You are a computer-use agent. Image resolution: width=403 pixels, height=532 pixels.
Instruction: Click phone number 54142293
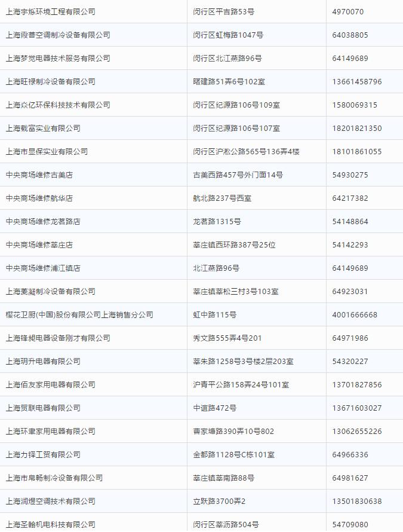[x=350, y=245]
